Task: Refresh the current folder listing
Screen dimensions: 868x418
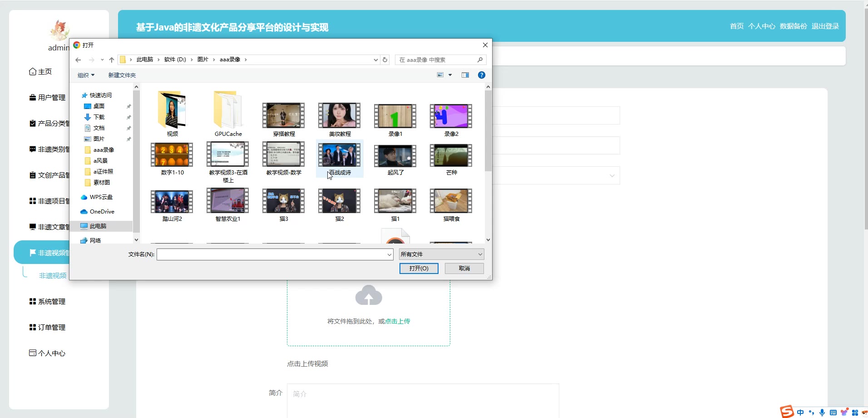Action: 385,60
